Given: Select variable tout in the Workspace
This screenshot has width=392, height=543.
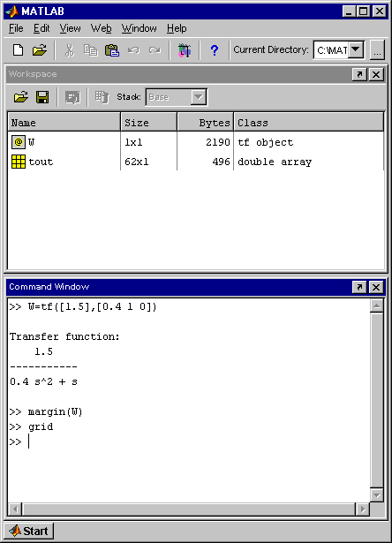Looking at the screenshot, I should tap(41, 162).
